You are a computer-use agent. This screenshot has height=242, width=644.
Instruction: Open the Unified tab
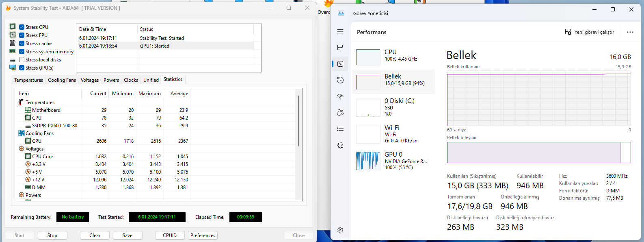[151, 80]
